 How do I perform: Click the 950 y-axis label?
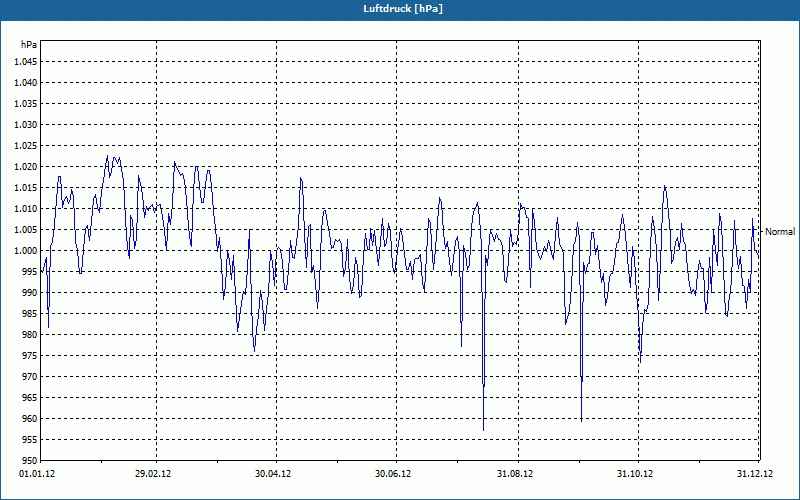[30, 461]
